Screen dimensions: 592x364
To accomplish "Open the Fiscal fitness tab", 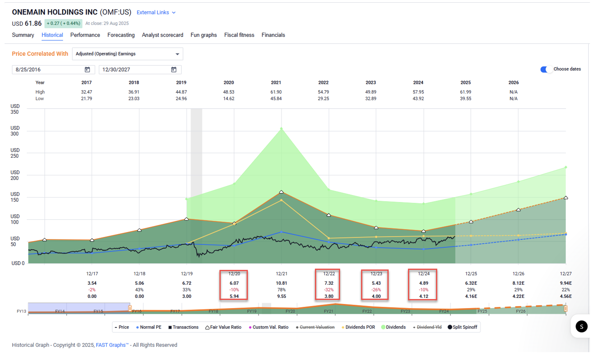I will tap(239, 35).
